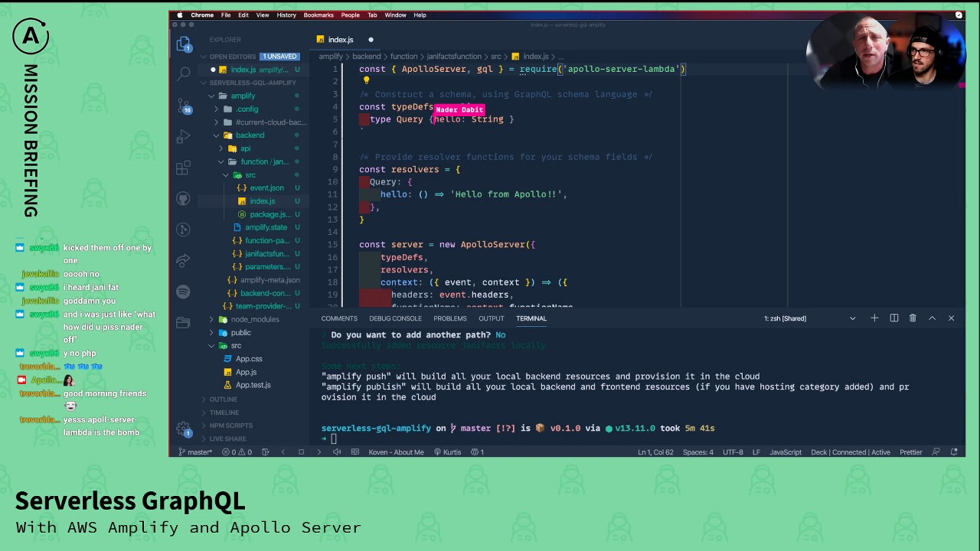The width and height of the screenshot is (980, 551).
Task: Switch to the Output tab
Action: pos(492,318)
